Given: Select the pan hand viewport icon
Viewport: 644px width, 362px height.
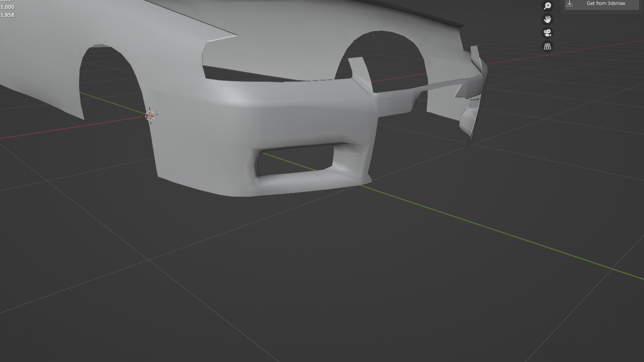Looking at the screenshot, I should point(547,19).
